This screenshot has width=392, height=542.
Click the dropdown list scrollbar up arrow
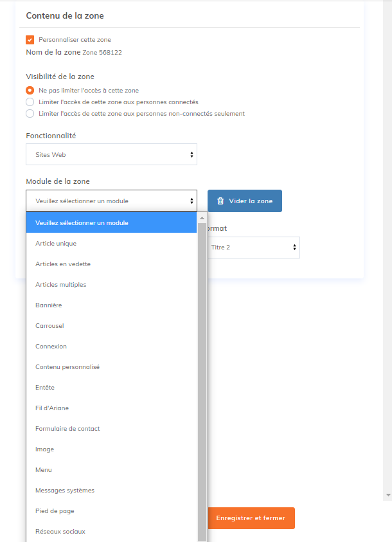(x=202, y=218)
